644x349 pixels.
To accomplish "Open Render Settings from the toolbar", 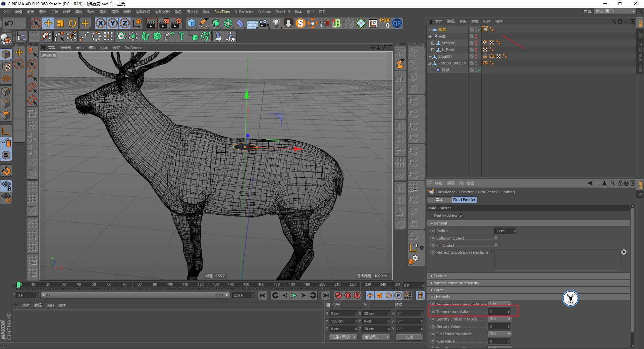I will (176, 23).
